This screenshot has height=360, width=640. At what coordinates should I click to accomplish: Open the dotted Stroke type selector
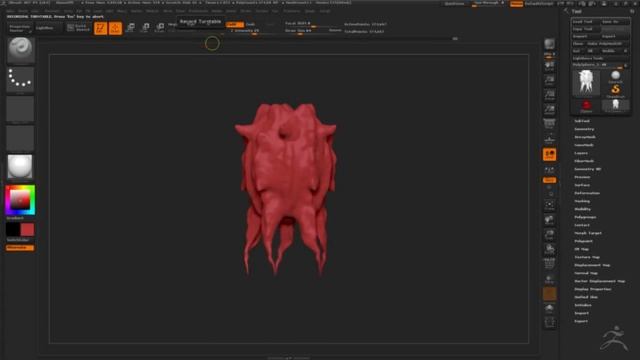(20, 79)
